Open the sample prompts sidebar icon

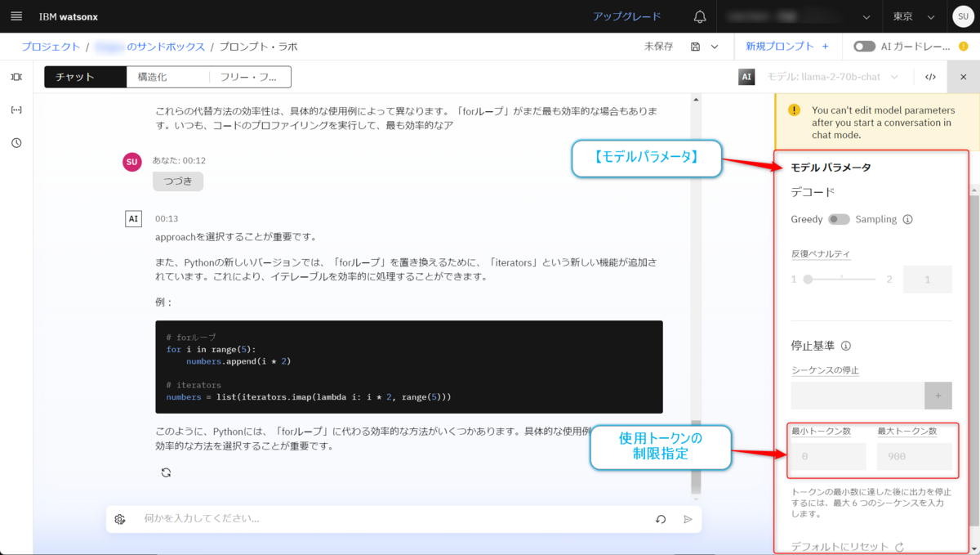[16, 77]
